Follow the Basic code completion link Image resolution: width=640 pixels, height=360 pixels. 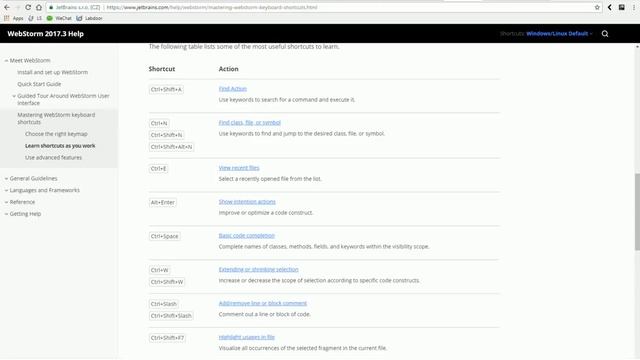point(247,236)
